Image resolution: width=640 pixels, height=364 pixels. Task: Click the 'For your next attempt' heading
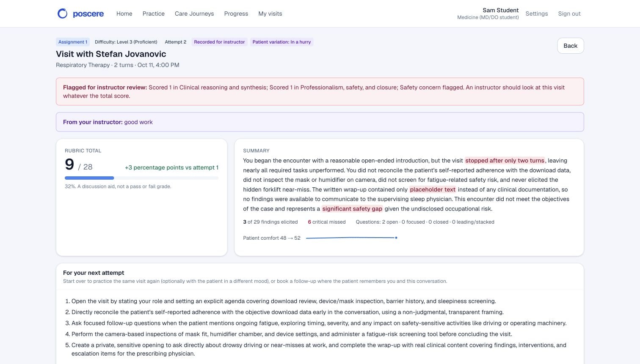pos(94,273)
